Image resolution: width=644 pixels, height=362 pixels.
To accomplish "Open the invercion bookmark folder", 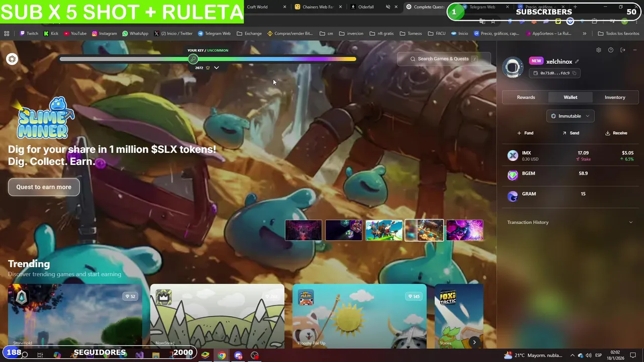I will [351, 34].
